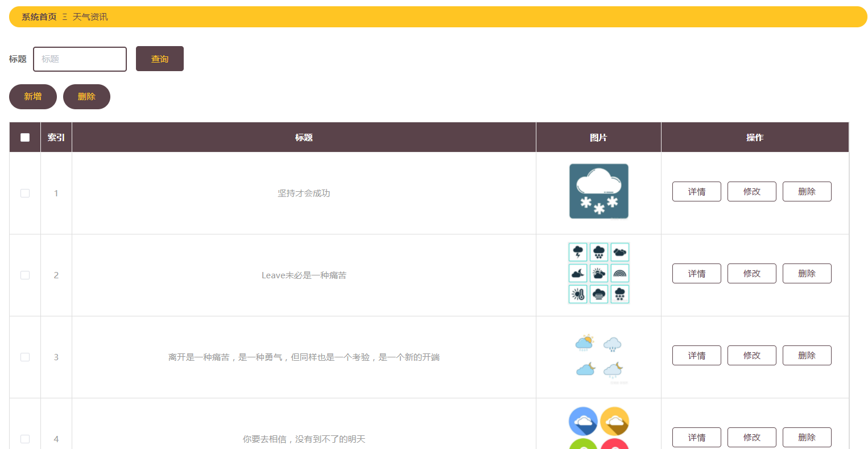Click the 操作 column header

click(755, 137)
